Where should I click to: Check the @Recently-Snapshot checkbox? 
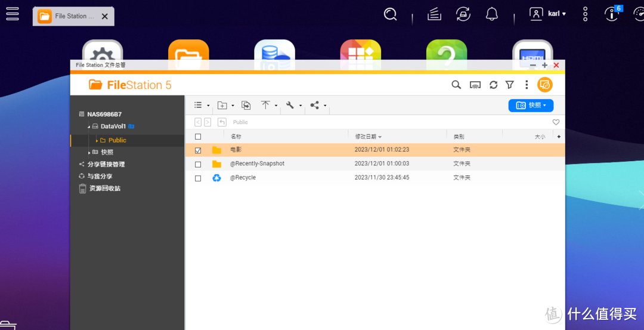198,164
